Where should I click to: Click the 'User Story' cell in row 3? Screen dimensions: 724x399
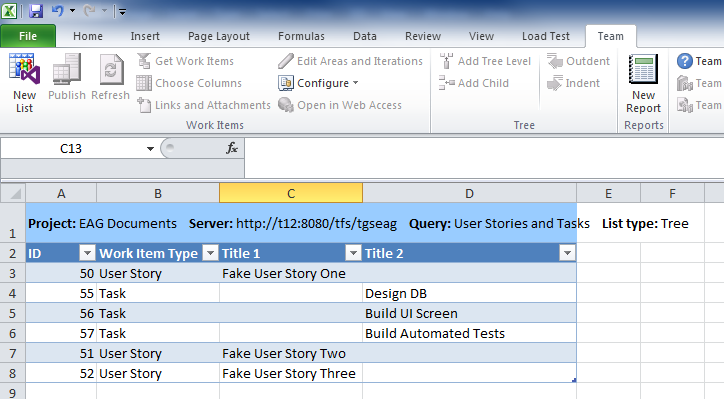pos(158,273)
